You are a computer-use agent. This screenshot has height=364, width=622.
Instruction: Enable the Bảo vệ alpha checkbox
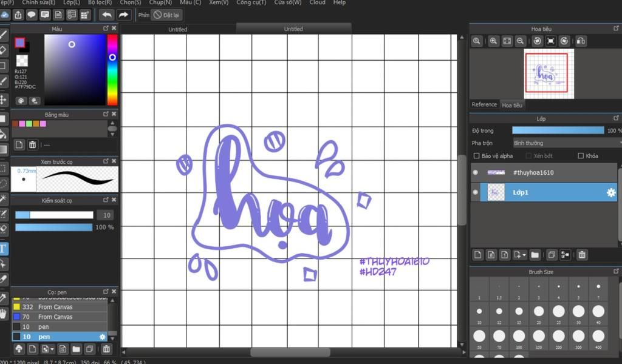point(476,156)
